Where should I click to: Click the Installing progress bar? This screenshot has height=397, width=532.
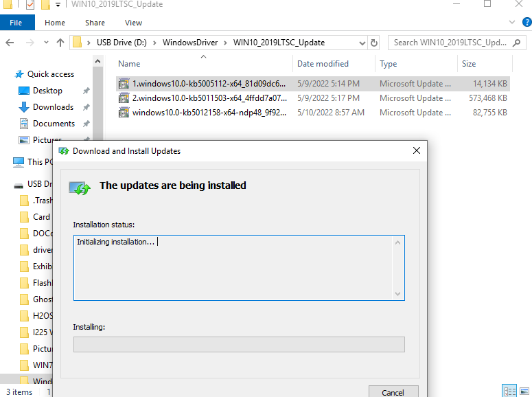click(239, 344)
